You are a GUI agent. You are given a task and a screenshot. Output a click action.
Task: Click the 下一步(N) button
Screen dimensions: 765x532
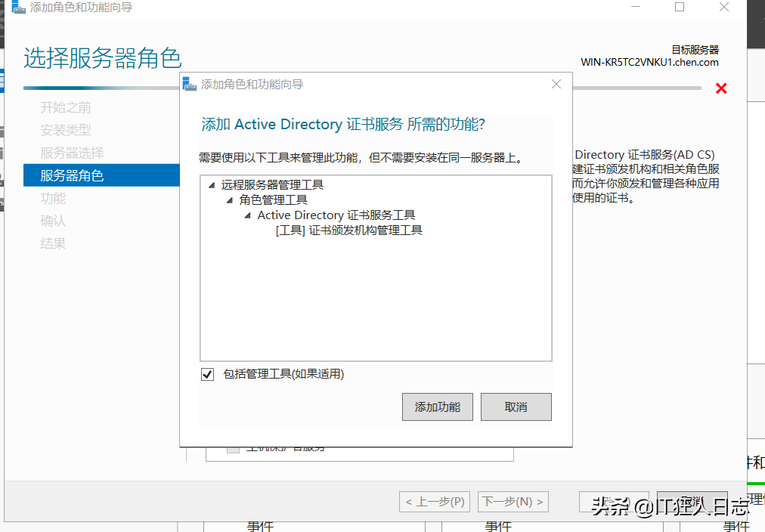coord(513,501)
